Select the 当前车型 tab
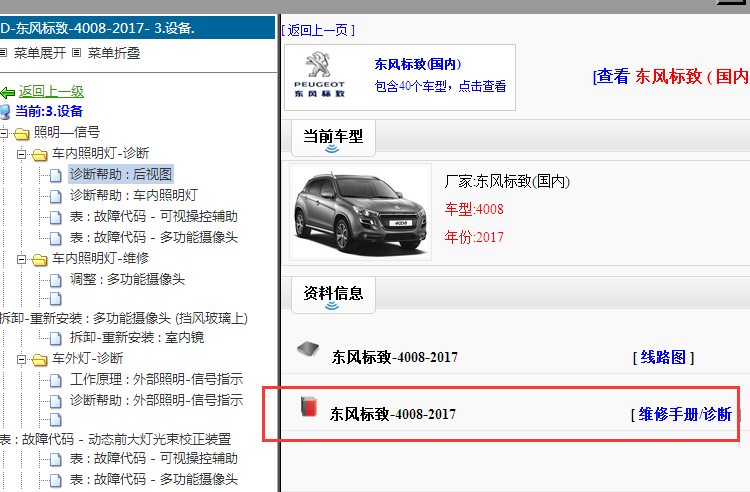 (x=333, y=137)
